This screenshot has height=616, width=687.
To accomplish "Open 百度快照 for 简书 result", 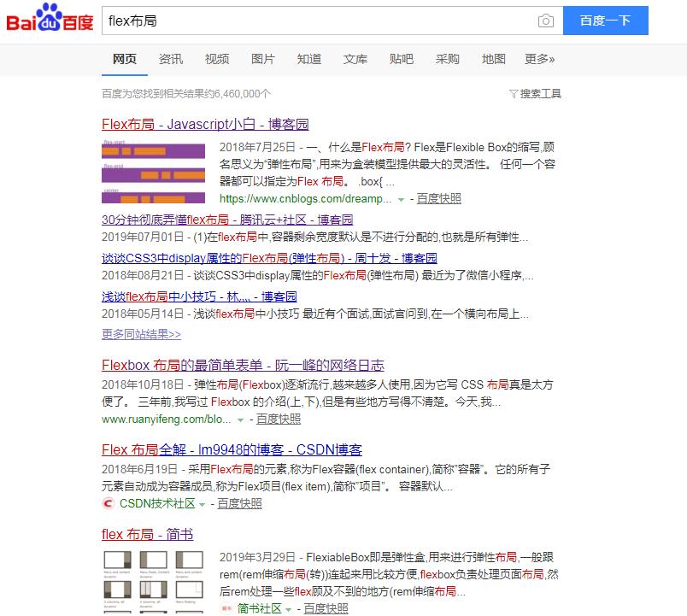I will click(326, 608).
